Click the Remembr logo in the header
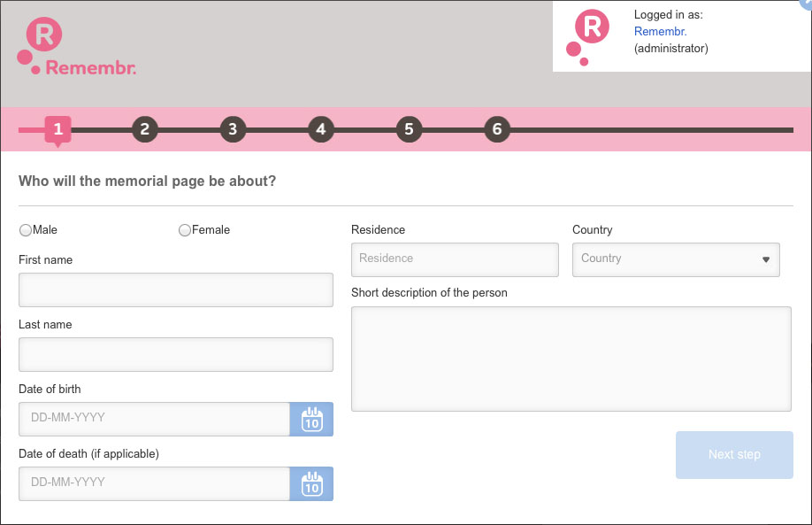This screenshot has height=525, width=812. pos(76,48)
